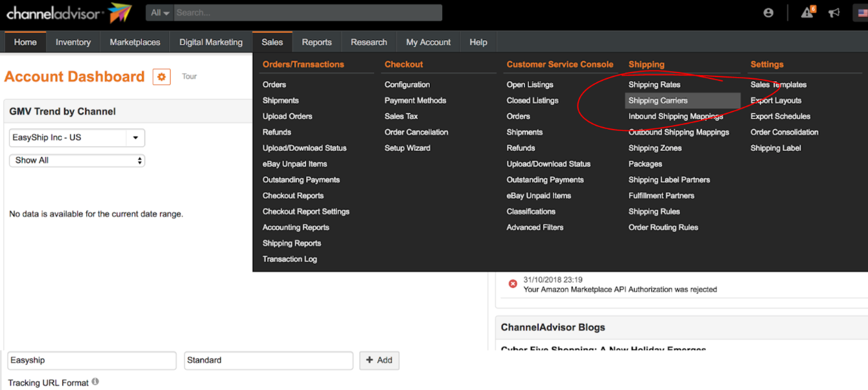The height and width of the screenshot is (390, 868).
Task: Open the Help menu
Action: [x=478, y=42]
